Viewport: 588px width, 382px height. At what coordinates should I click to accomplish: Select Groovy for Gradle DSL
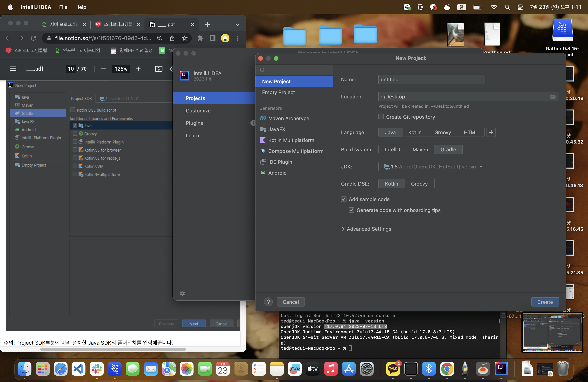point(419,184)
